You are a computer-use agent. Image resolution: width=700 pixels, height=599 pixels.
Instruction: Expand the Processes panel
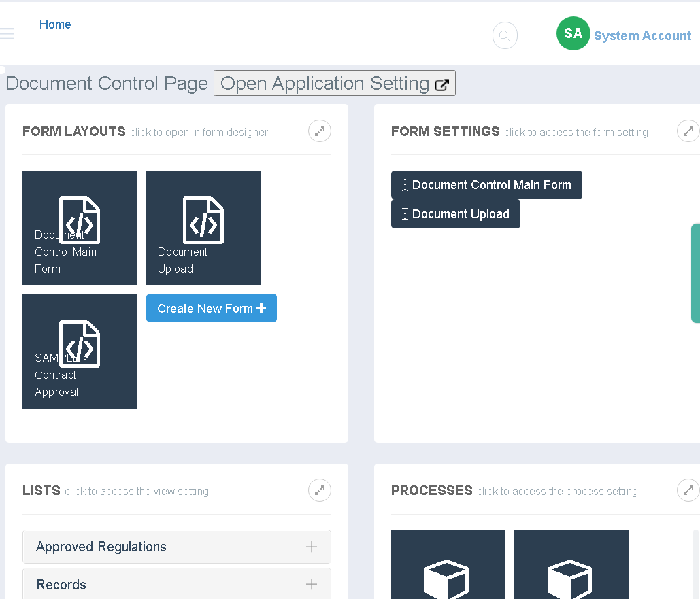coord(688,490)
